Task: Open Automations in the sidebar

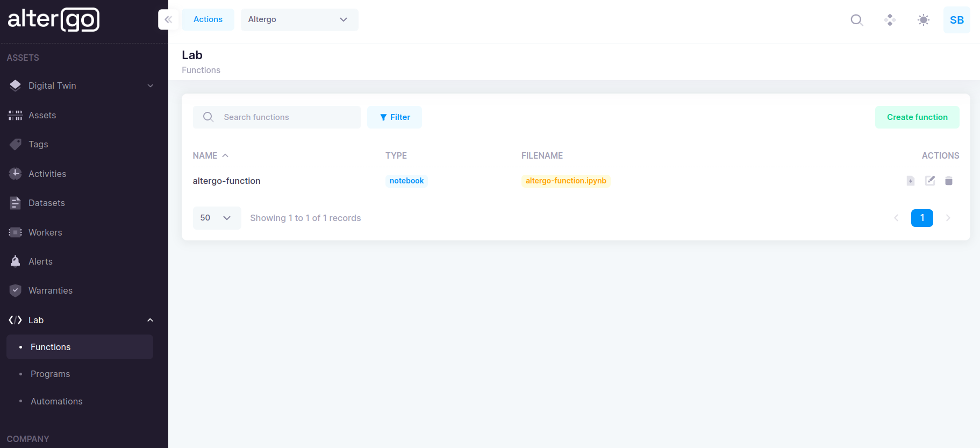Action: (x=56, y=401)
